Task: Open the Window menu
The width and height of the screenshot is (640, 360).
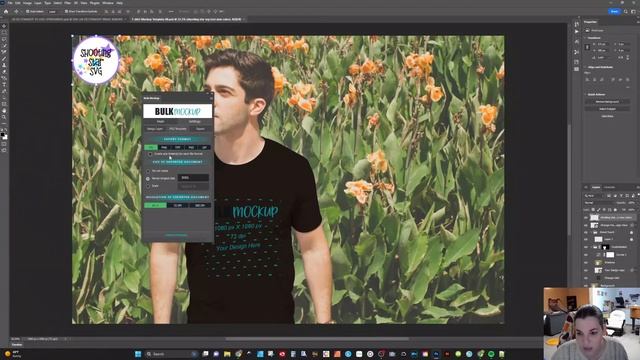Action: [108, 3]
